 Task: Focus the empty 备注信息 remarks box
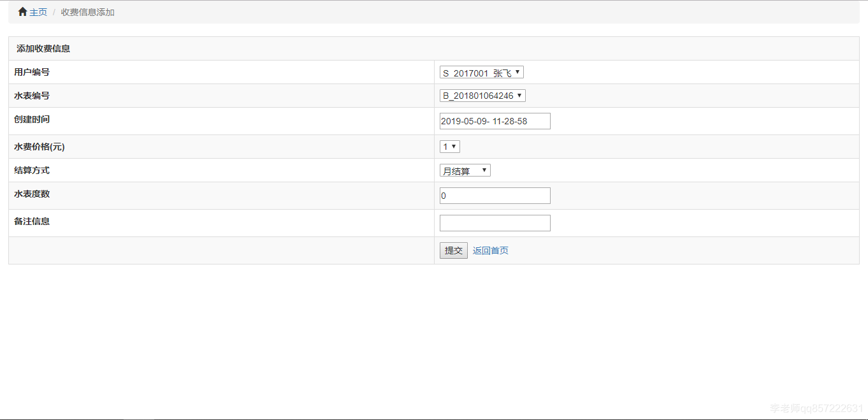pos(495,222)
